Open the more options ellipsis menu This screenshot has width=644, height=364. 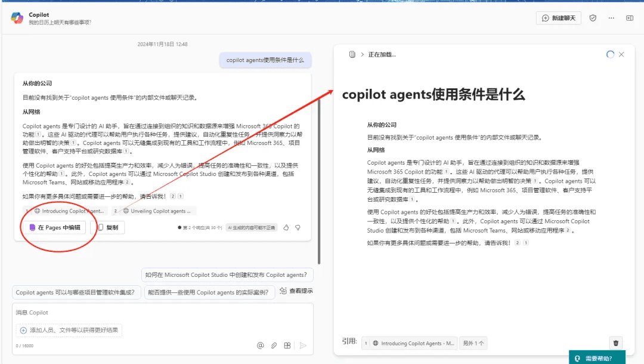point(611,18)
